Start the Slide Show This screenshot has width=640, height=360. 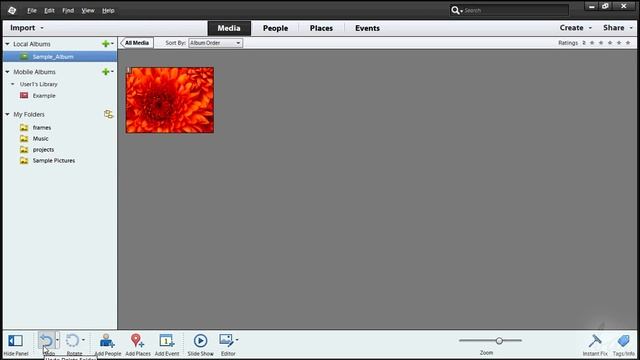(200, 340)
